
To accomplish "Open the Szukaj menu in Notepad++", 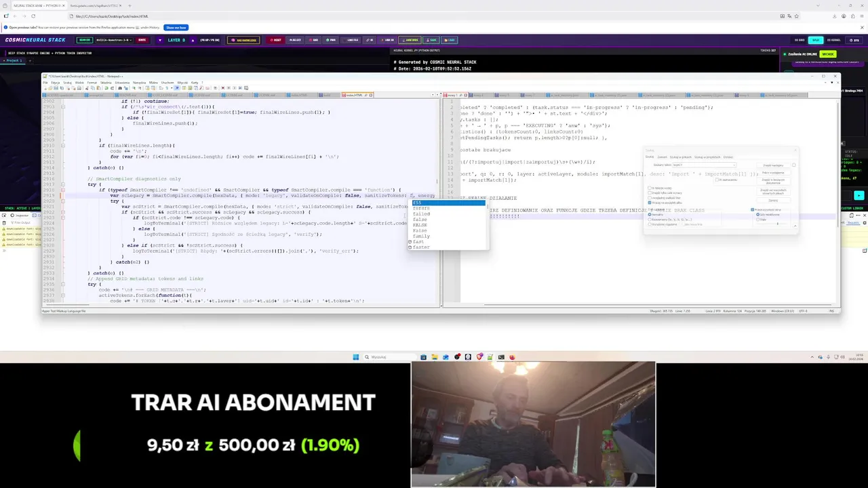I will pos(67,83).
